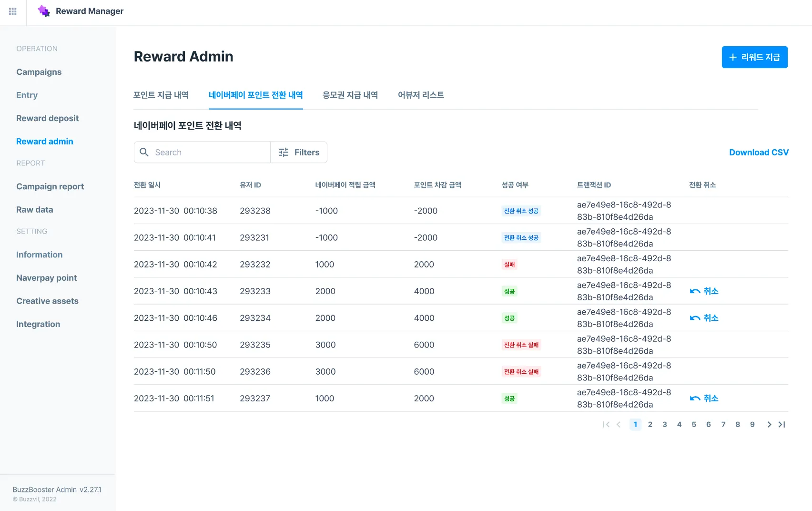Click the Reward Admin page heading
This screenshot has height=511, width=812.
(183, 56)
